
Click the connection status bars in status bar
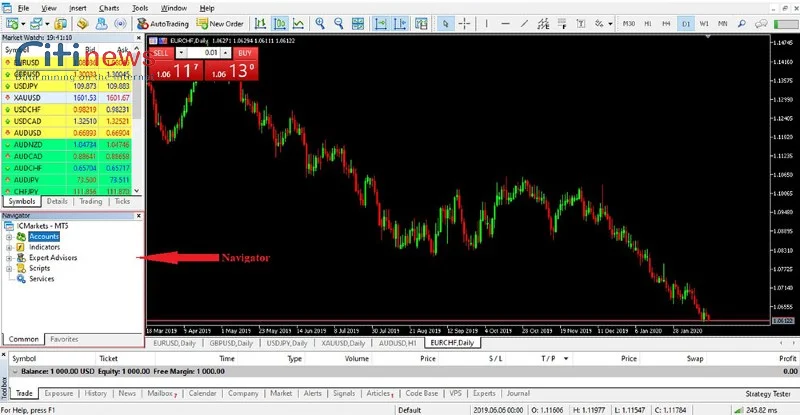click(738, 410)
